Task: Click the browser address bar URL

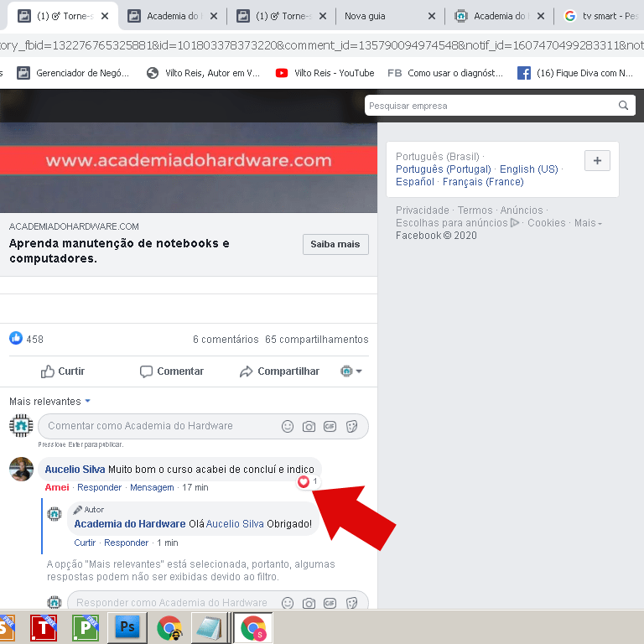Action: click(322, 45)
